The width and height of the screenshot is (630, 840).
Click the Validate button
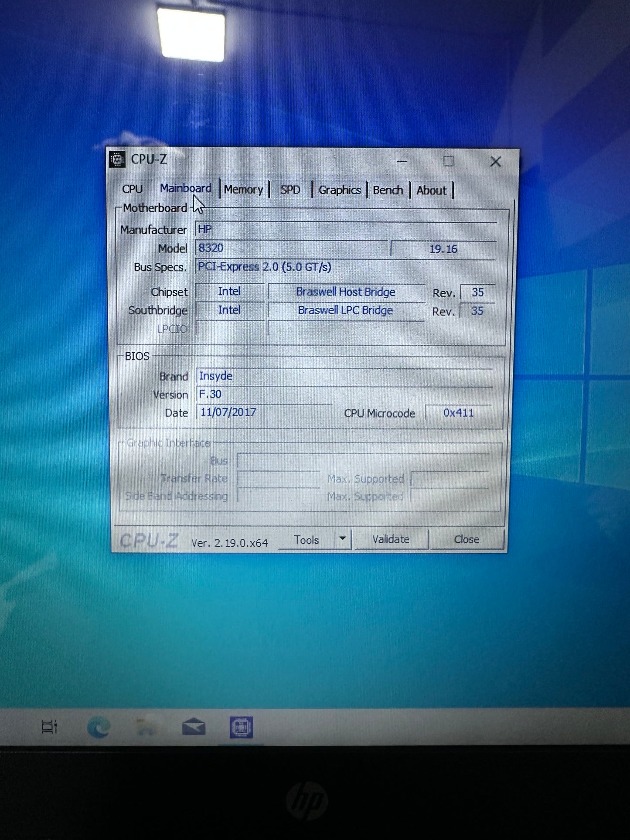coord(391,540)
